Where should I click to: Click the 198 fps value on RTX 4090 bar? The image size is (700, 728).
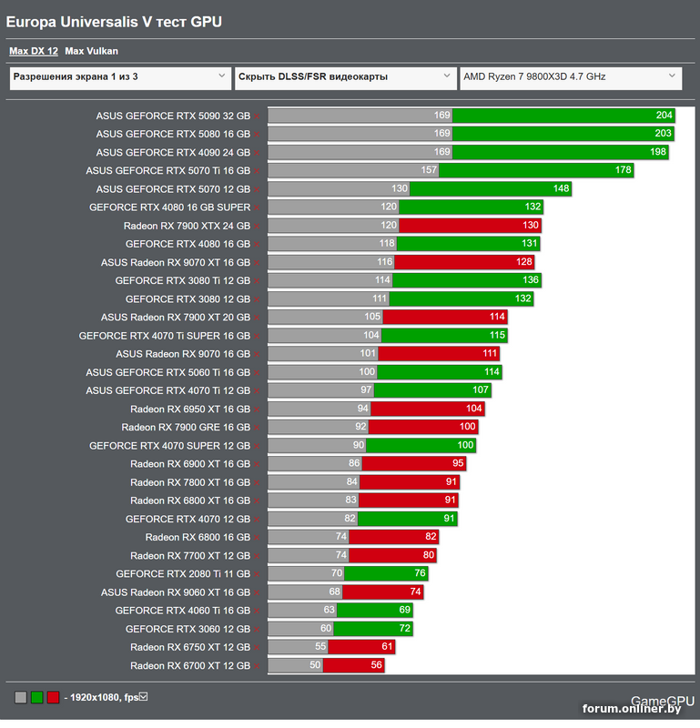[x=658, y=152]
